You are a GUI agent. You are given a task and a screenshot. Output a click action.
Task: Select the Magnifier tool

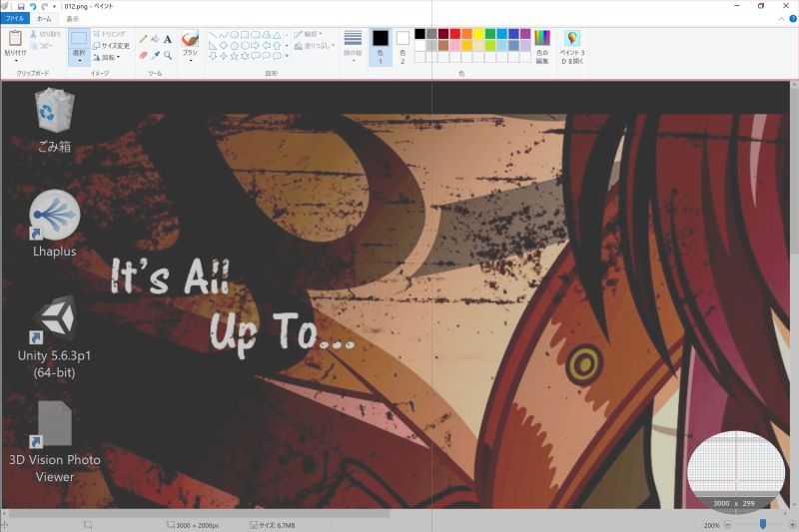(167, 55)
